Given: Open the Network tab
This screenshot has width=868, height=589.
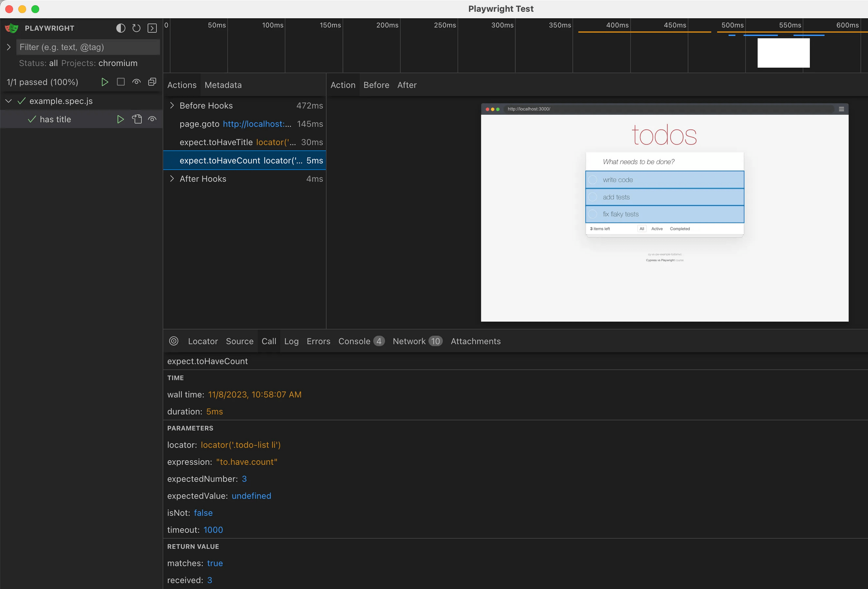Looking at the screenshot, I should click(409, 341).
